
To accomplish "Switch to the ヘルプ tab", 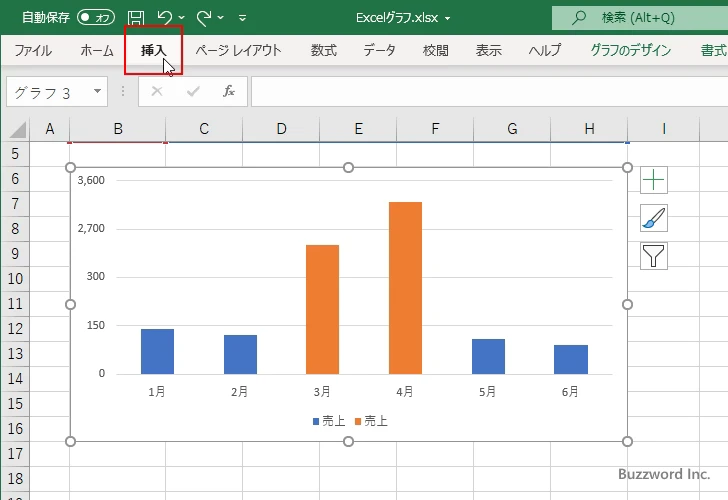I will pyautogui.click(x=545, y=50).
